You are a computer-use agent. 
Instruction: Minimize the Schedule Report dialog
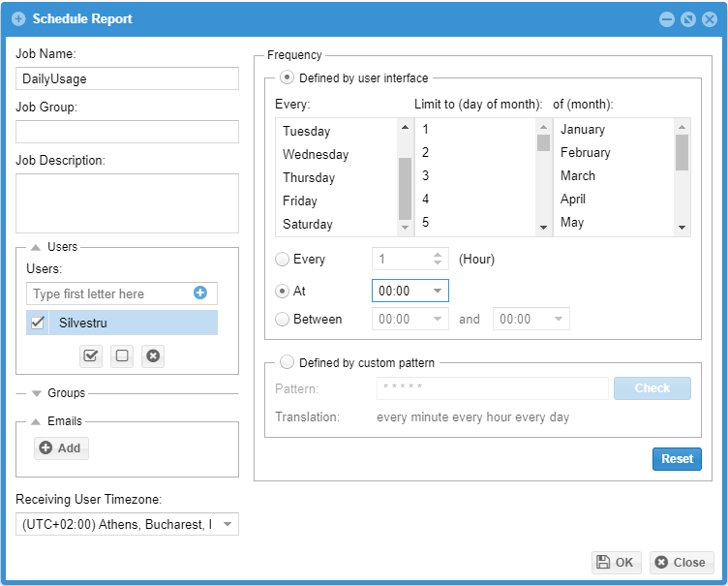pyautogui.click(x=667, y=19)
